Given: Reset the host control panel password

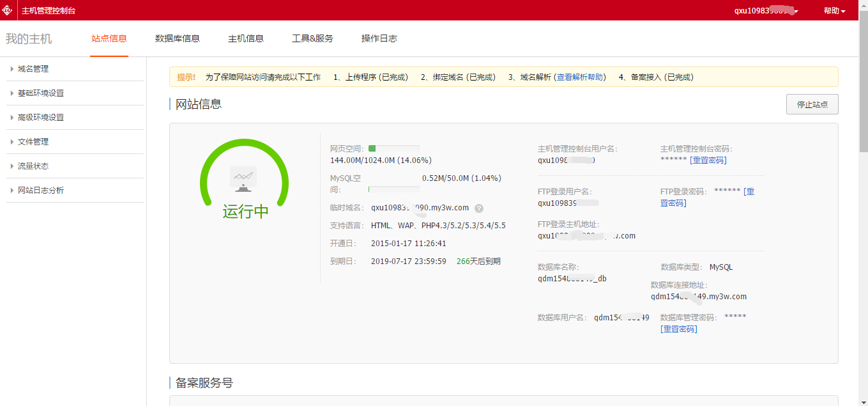Looking at the screenshot, I should [708, 160].
